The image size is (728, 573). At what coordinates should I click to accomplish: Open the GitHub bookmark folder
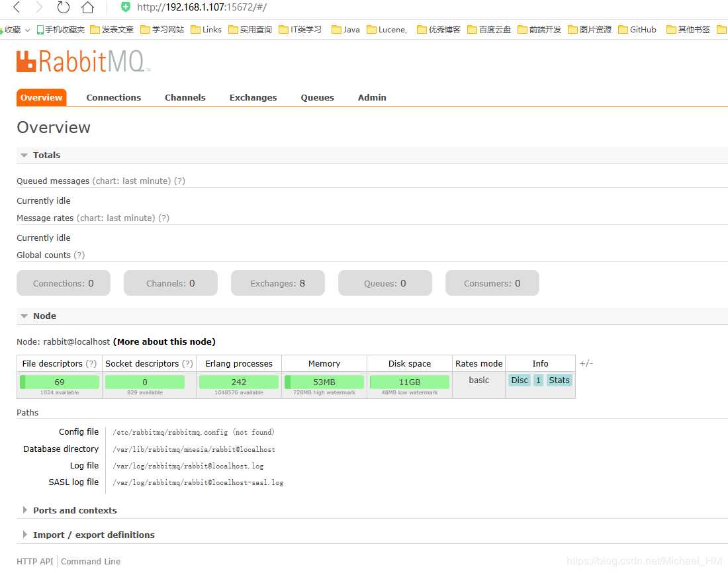click(x=637, y=30)
